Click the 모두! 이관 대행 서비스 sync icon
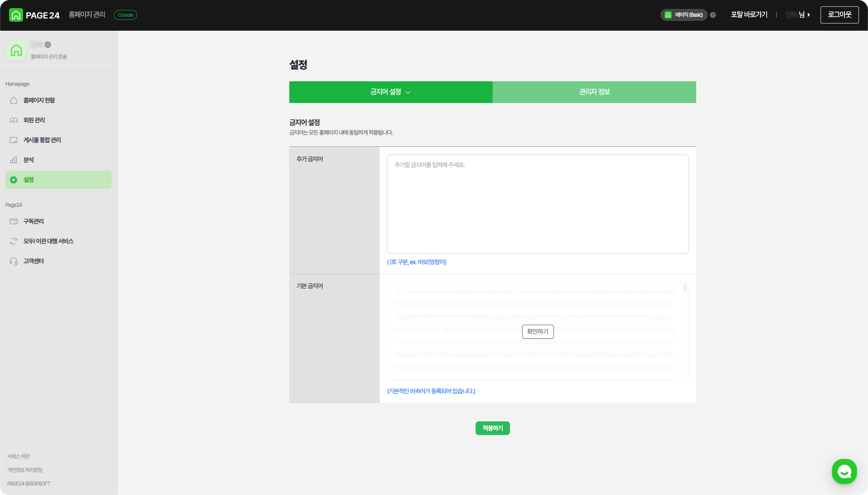The width and height of the screenshot is (868, 495). (14, 241)
